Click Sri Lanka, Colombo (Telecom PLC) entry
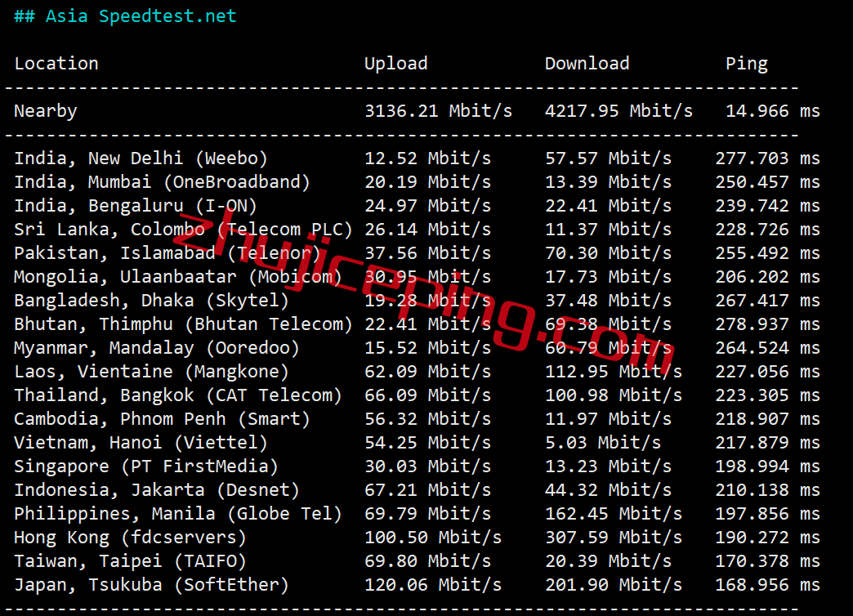Screen dimensions: 853x616 (x=183, y=230)
